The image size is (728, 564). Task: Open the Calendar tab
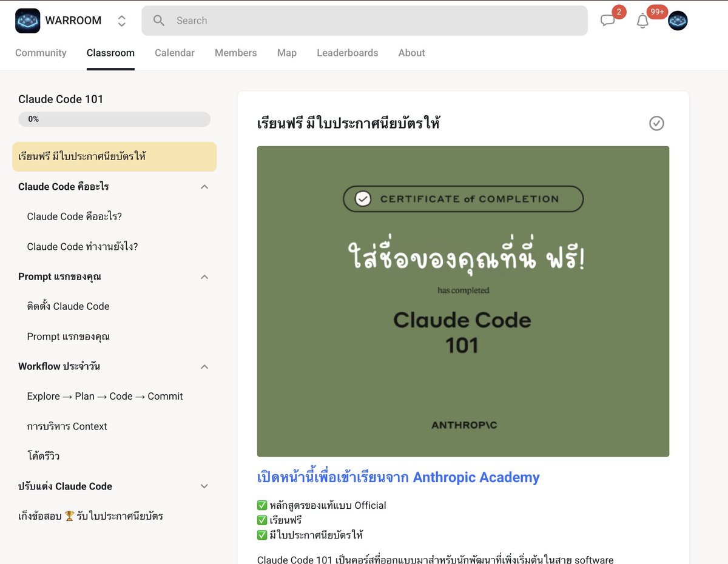[175, 53]
